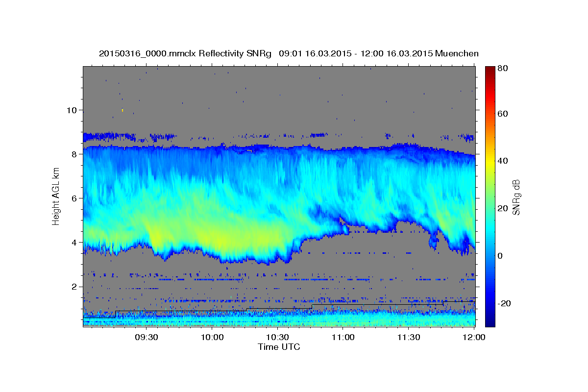Select the 09:30 time tick label

pyautogui.click(x=147, y=337)
